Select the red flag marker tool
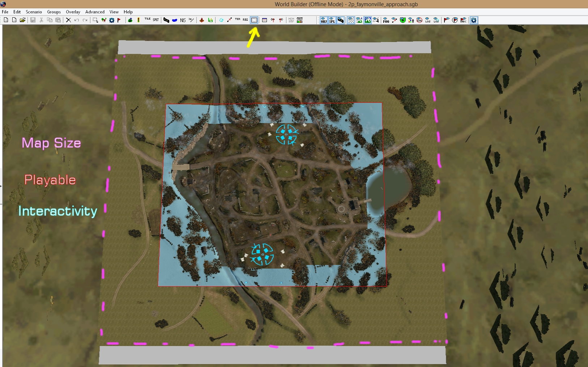 tap(119, 20)
